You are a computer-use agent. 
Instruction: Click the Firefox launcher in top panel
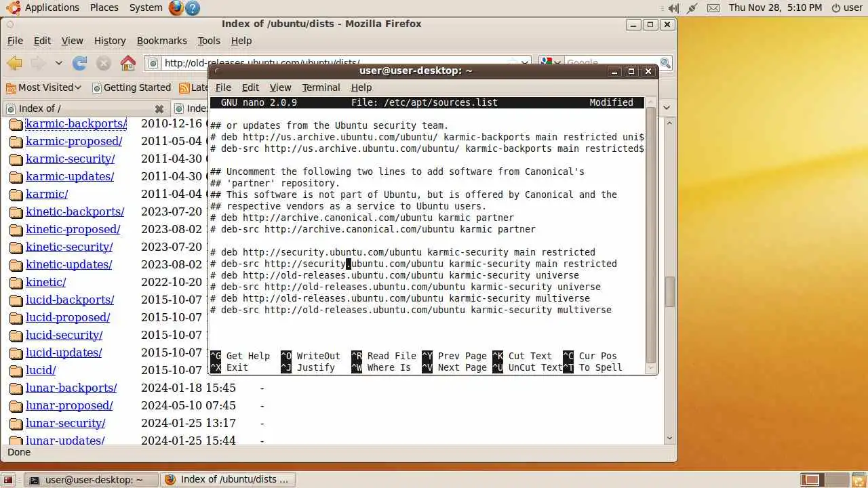[176, 7]
